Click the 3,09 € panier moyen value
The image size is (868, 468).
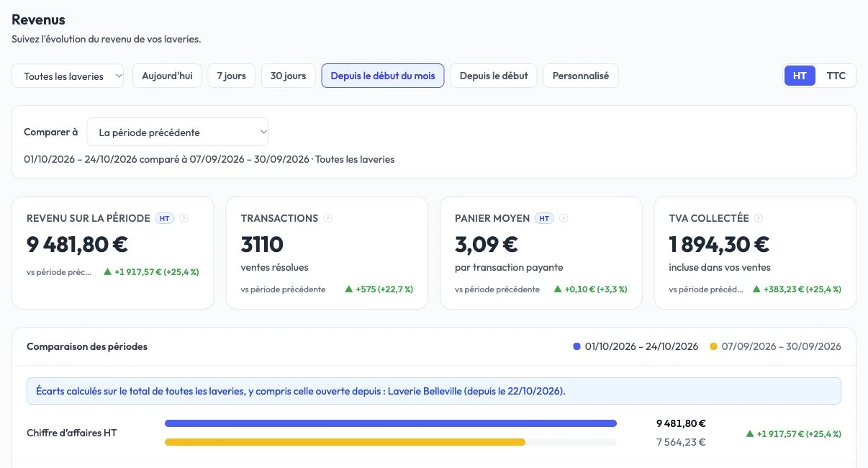click(487, 244)
